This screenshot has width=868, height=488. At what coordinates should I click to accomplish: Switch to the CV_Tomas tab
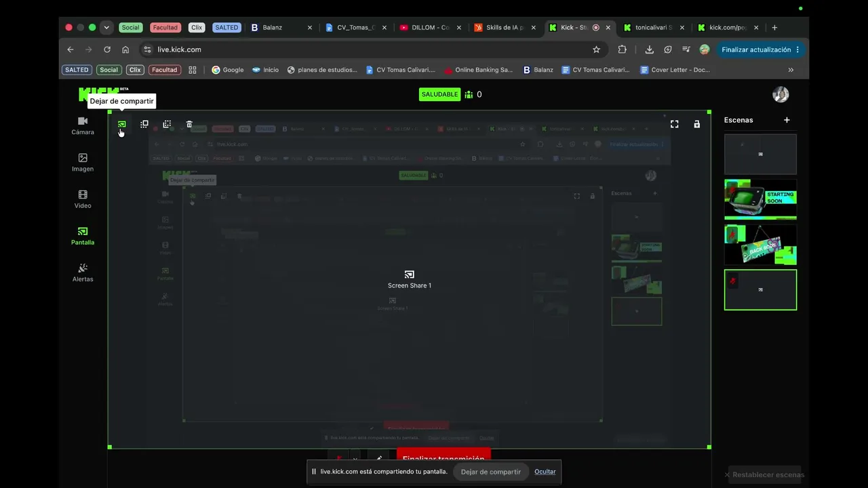[356, 28]
